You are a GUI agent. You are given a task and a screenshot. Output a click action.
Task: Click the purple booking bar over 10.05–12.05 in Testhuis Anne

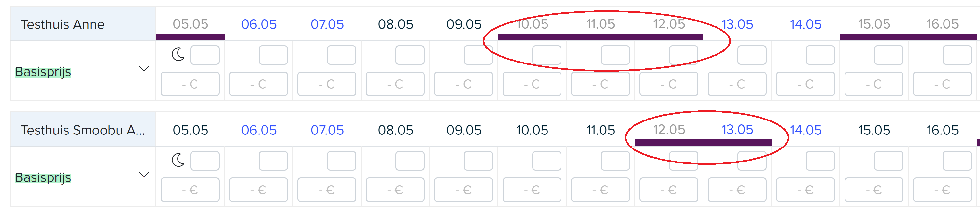(x=601, y=37)
